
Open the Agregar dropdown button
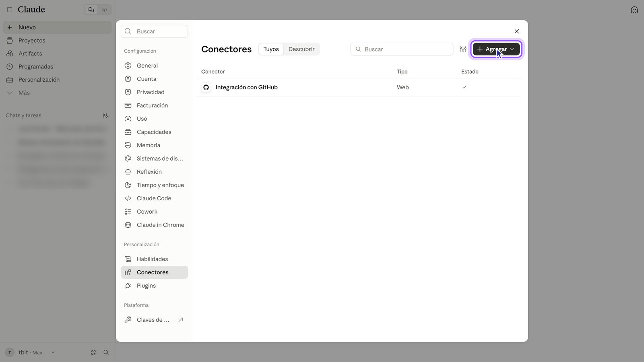tap(496, 49)
